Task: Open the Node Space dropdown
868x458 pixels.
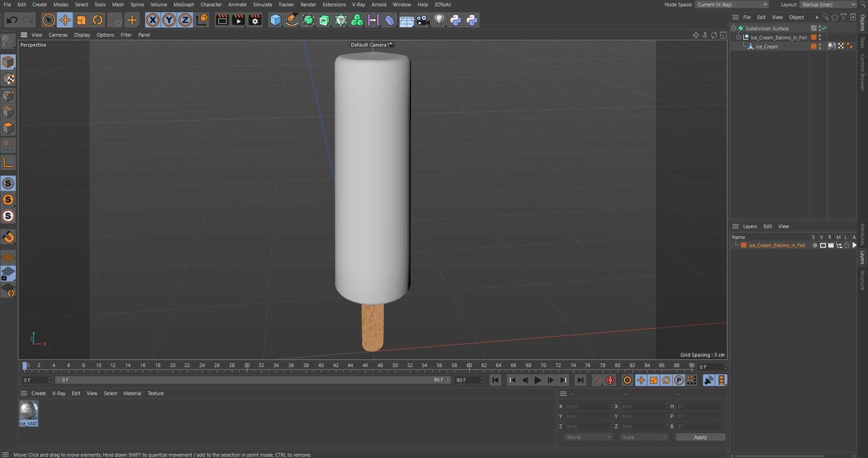Action: click(x=732, y=5)
